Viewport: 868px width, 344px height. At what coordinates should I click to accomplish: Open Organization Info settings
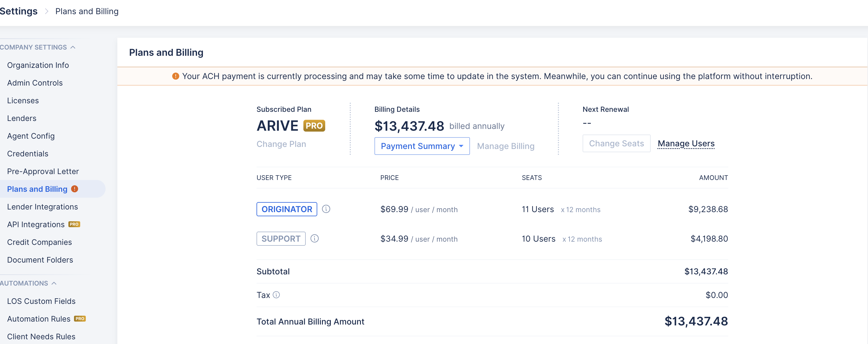pos(38,65)
